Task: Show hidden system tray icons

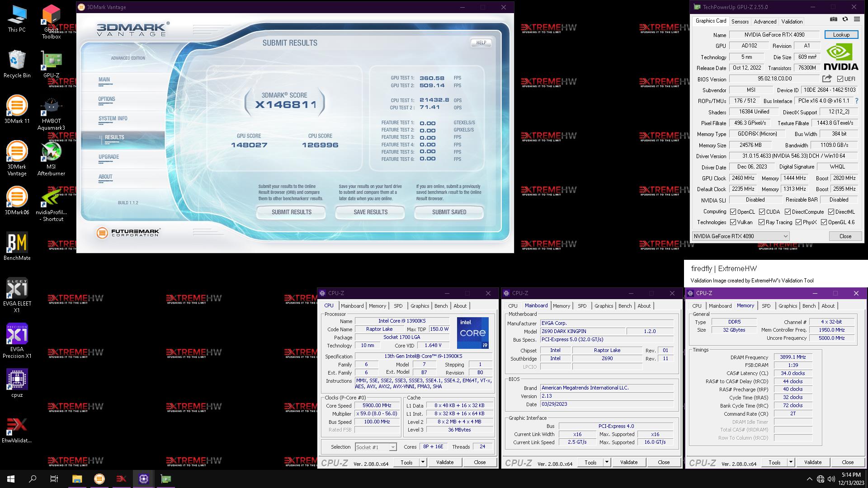Action: pos(809,479)
